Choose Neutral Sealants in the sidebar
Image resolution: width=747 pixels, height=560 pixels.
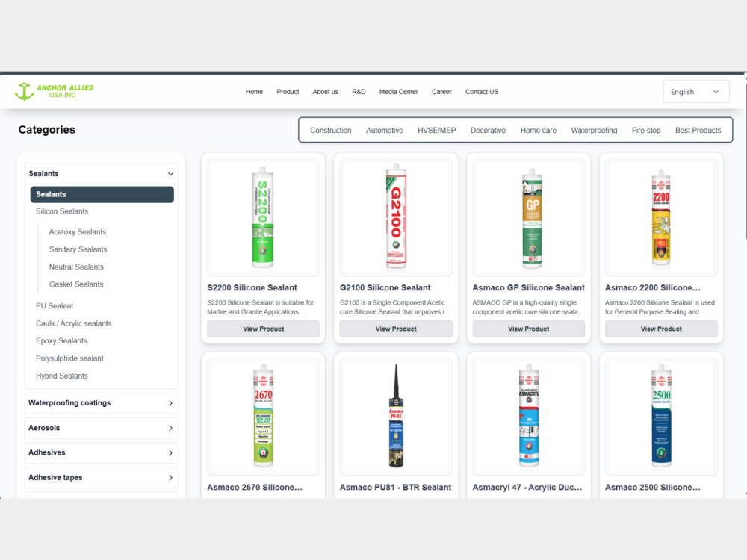point(76,267)
